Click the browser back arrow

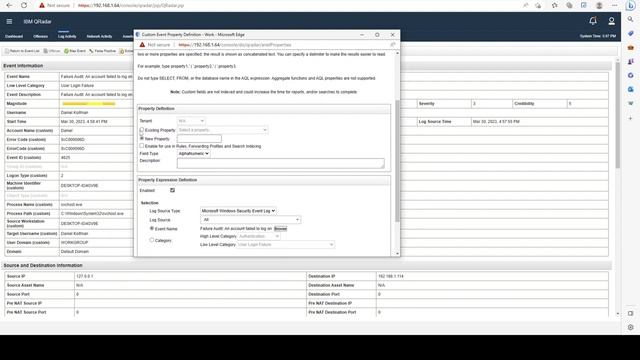click(9, 5)
